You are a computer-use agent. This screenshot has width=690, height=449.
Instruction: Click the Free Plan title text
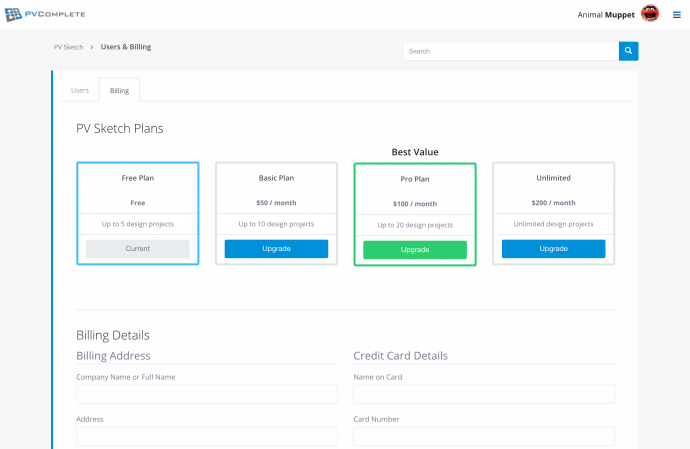click(138, 178)
